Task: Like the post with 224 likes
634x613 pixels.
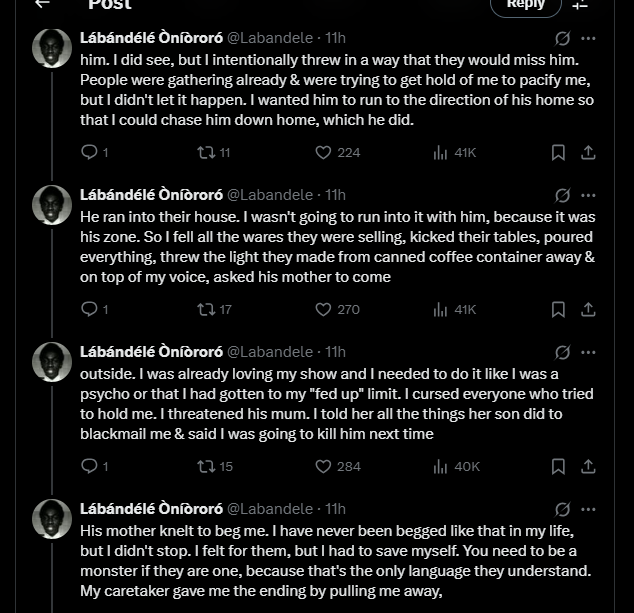Action: click(323, 153)
